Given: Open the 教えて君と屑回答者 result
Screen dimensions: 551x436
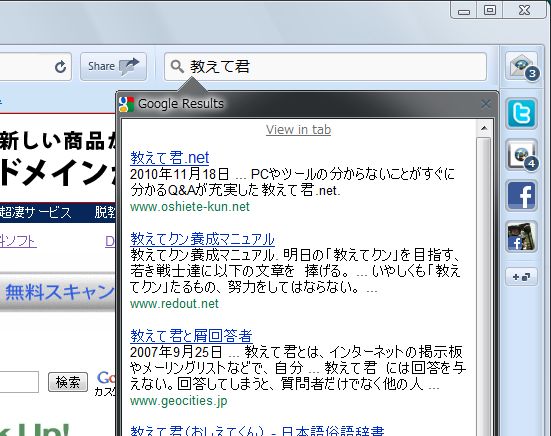Looking at the screenshot, I should [191, 336].
